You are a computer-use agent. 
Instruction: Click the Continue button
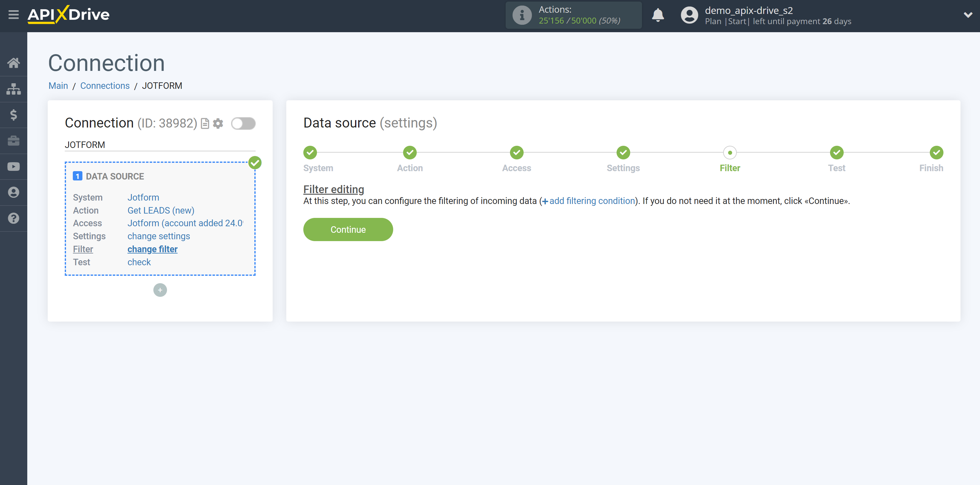pyautogui.click(x=348, y=229)
